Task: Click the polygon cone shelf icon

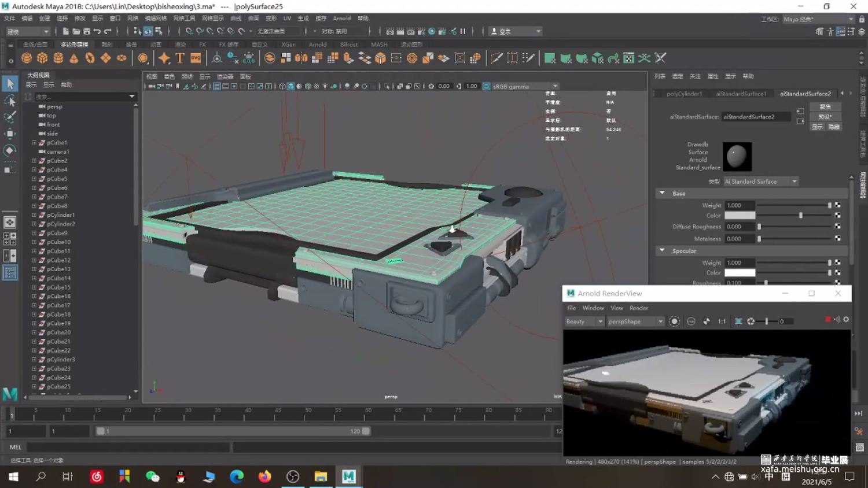Action: (74, 58)
